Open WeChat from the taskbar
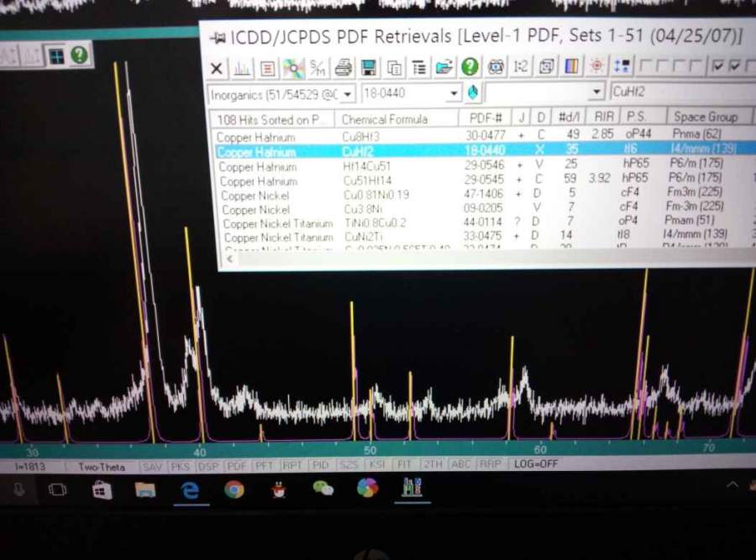The height and width of the screenshot is (560, 756). (x=323, y=488)
